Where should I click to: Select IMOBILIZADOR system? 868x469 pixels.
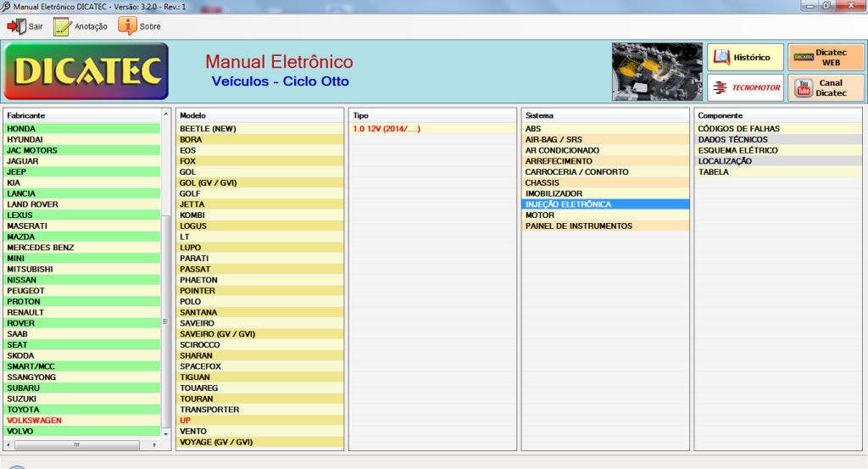[605, 194]
